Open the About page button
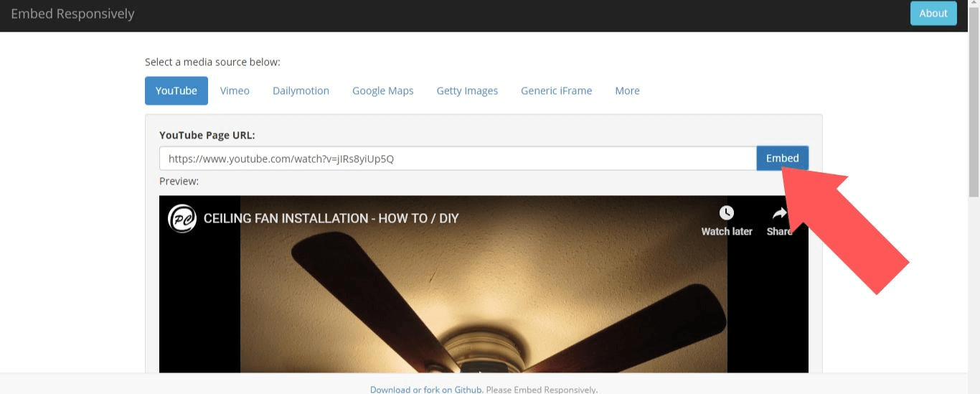Viewport: 980px width, 394px height. tap(933, 13)
